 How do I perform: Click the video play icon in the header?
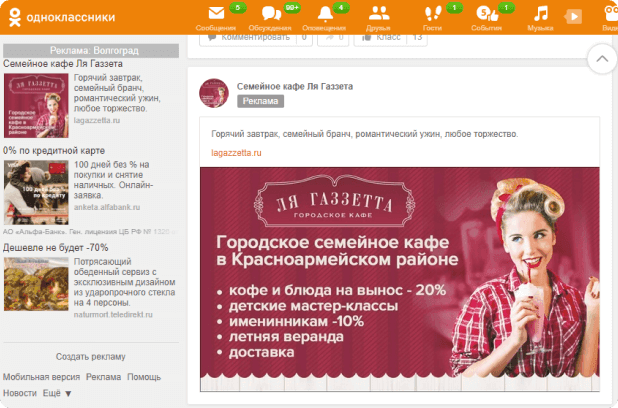pyautogui.click(x=573, y=17)
